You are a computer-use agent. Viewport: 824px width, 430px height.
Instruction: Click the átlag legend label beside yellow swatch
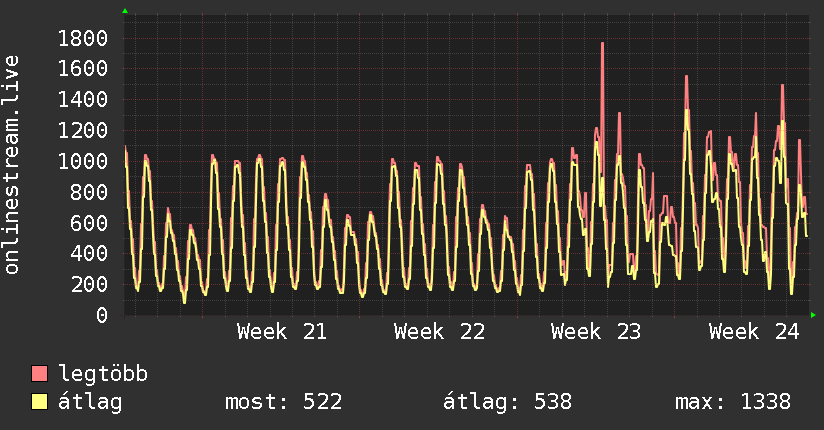point(90,402)
